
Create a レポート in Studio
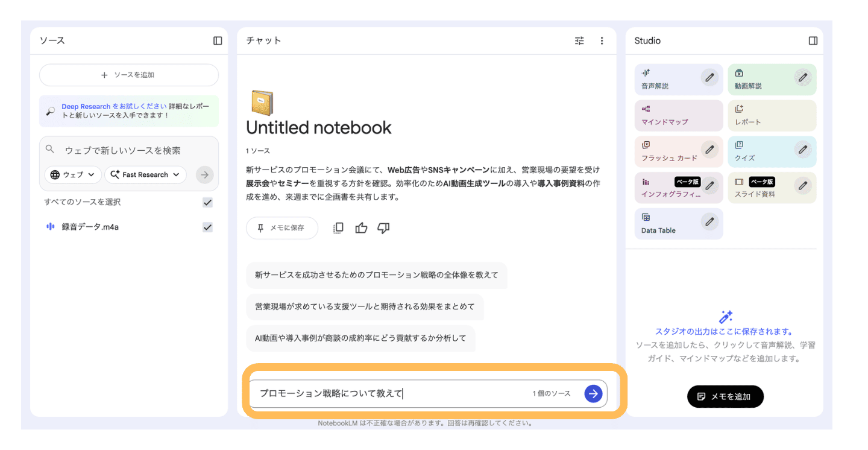(772, 115)
